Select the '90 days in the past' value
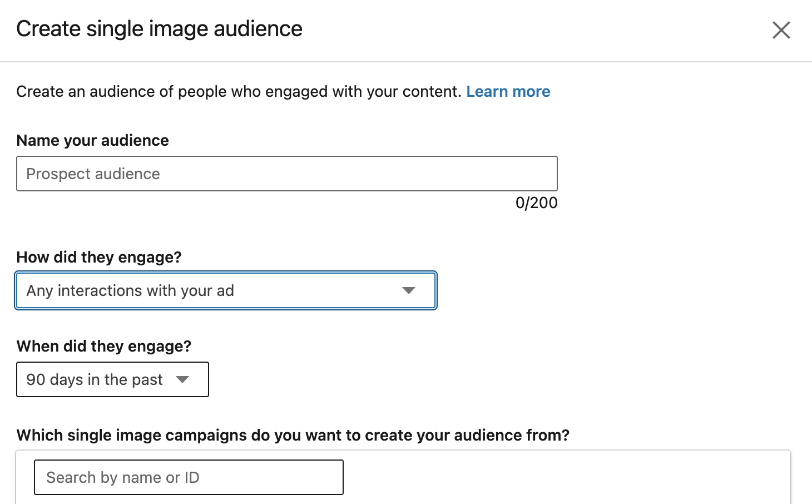Viewport: 812px width, 504px height. 93,379
